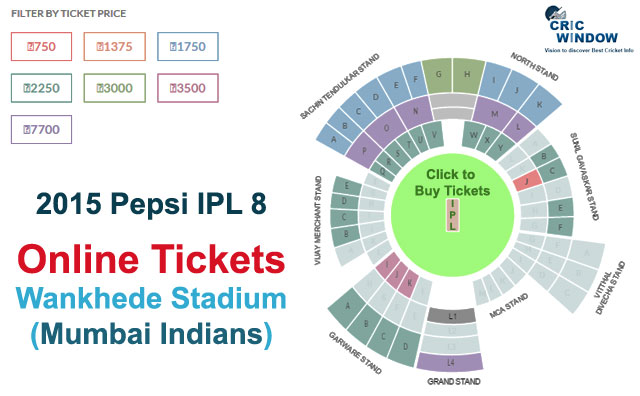Image resolution: width=640 pixels, height=396 pixels.
Task: Choose blue block K in North Stand
Action: point(540,105)
